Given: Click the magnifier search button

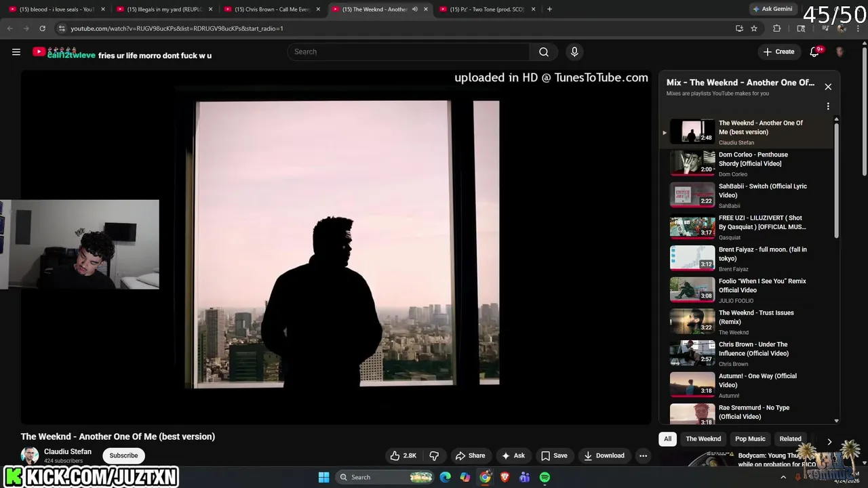Looking at the screenshot, I should click(x=544, y=52).
